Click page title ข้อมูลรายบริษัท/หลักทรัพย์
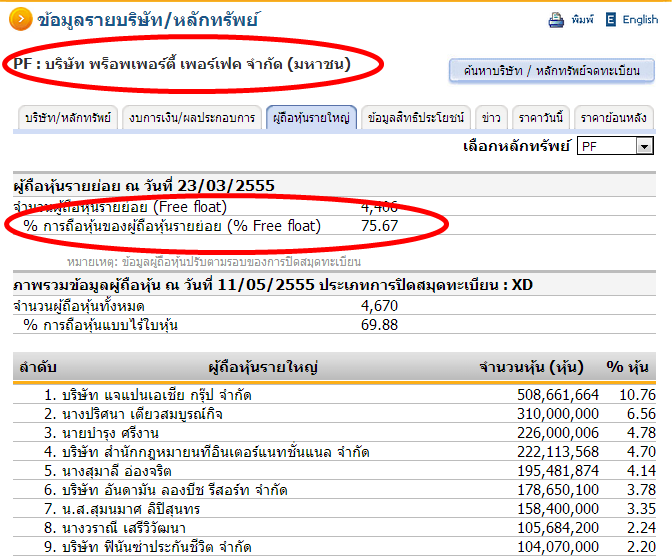 pos(148,20)
